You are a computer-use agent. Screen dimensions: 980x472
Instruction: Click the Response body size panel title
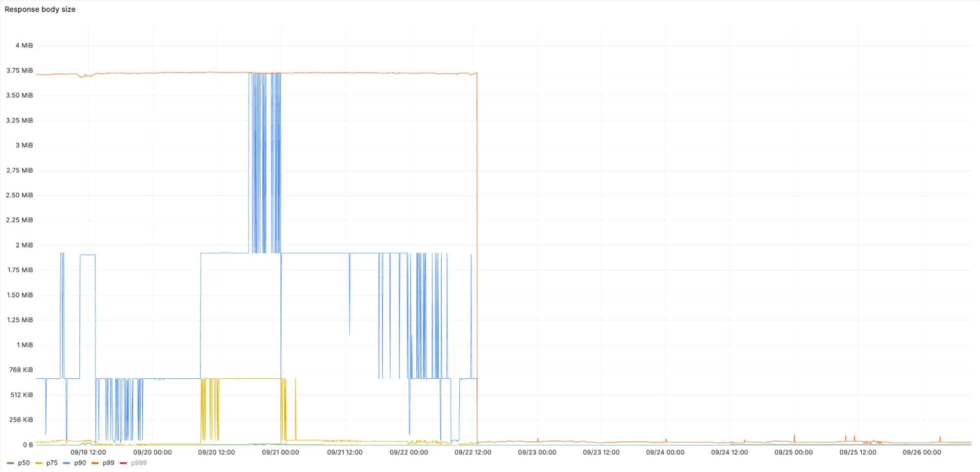coord(41,9)
